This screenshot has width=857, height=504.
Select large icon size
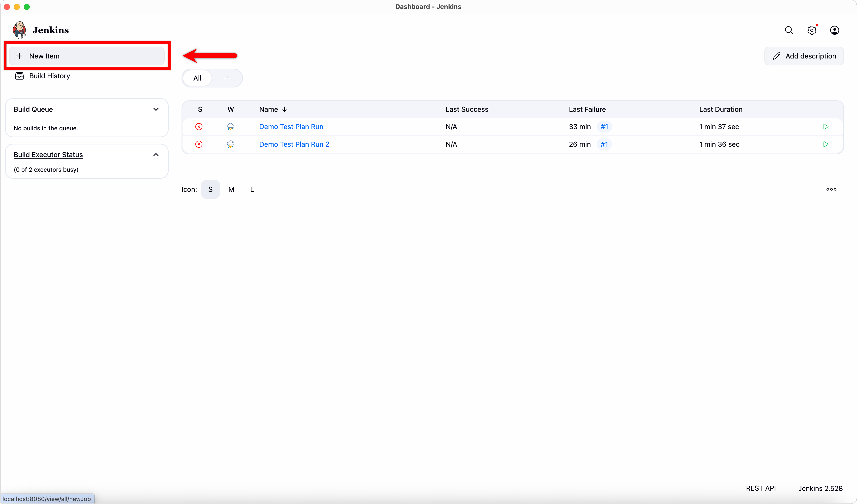pos(252,189)
